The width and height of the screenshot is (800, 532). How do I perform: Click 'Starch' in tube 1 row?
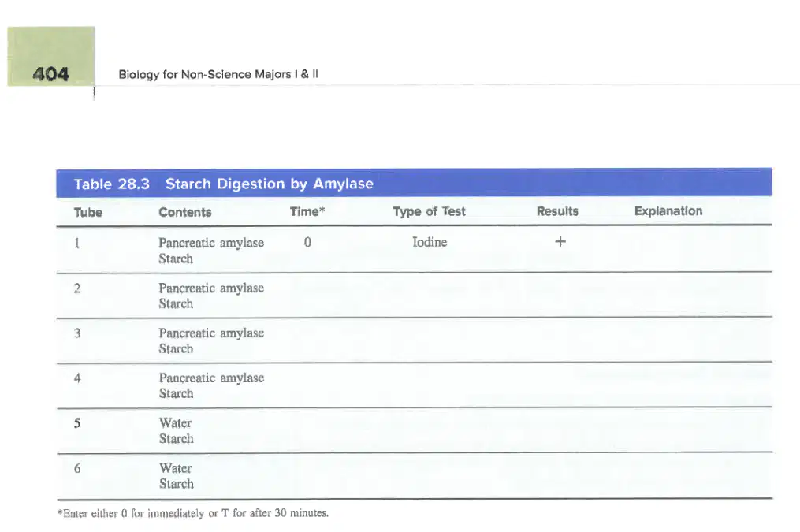pos(176,259)
